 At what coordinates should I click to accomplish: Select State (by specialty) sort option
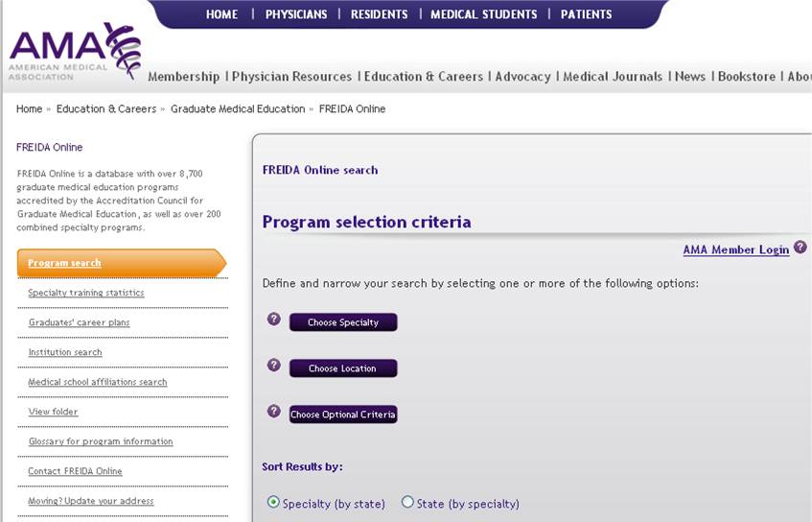(x=407, y=502)
